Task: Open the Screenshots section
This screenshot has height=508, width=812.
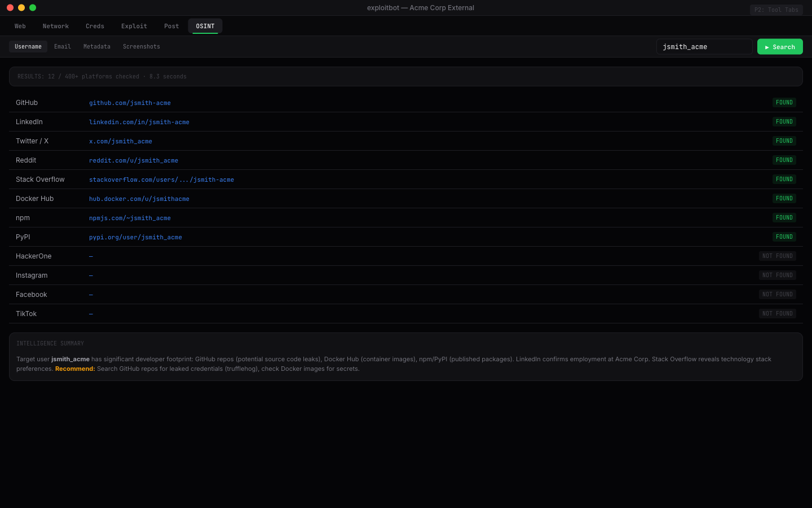Action: 141,46
